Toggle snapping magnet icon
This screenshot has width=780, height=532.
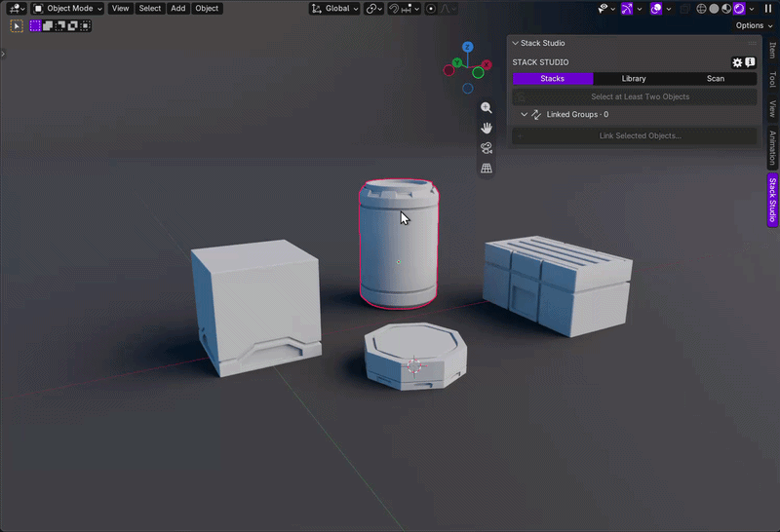click(x=394, y=9)
